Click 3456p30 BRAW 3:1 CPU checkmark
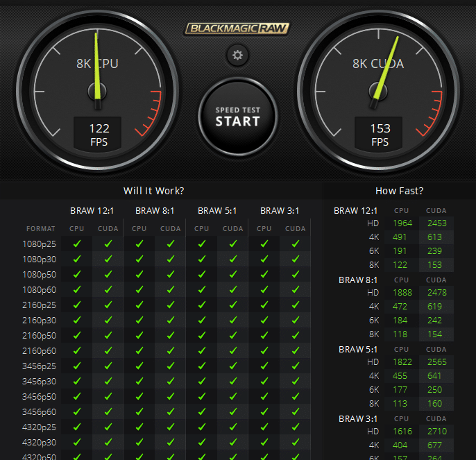 [x=264, y=381]
